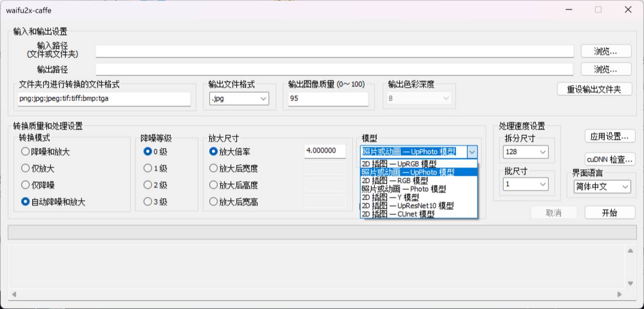Expand the 拆分尺寸 128 dropdown
Screen dimensions: 644x309
[x=525, y=152]
